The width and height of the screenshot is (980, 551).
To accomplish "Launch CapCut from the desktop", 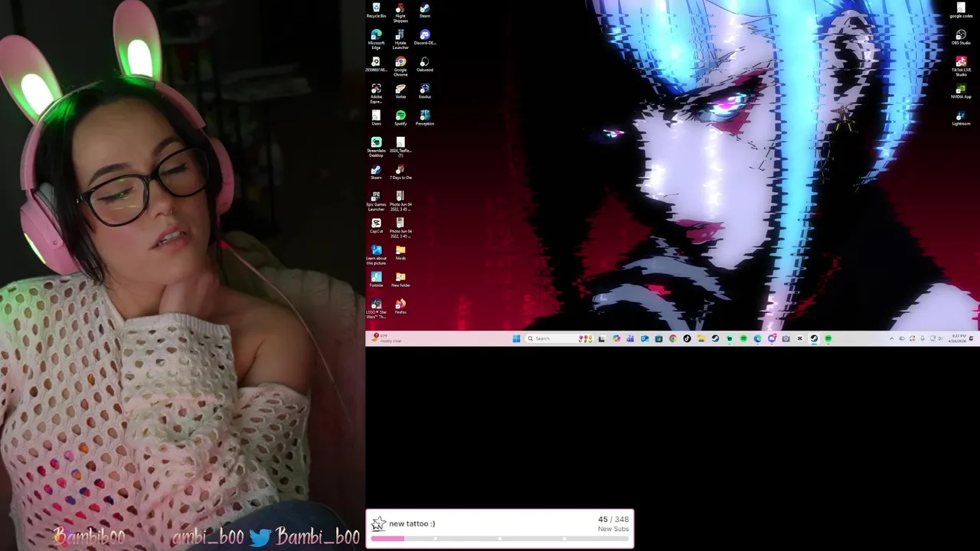I will [376, 226].
